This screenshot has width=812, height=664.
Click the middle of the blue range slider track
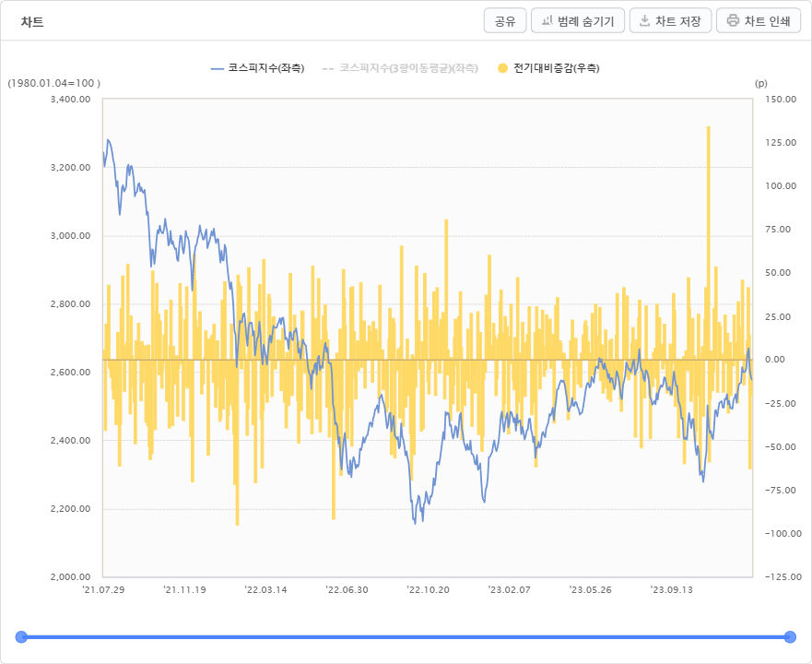(406, 637)
